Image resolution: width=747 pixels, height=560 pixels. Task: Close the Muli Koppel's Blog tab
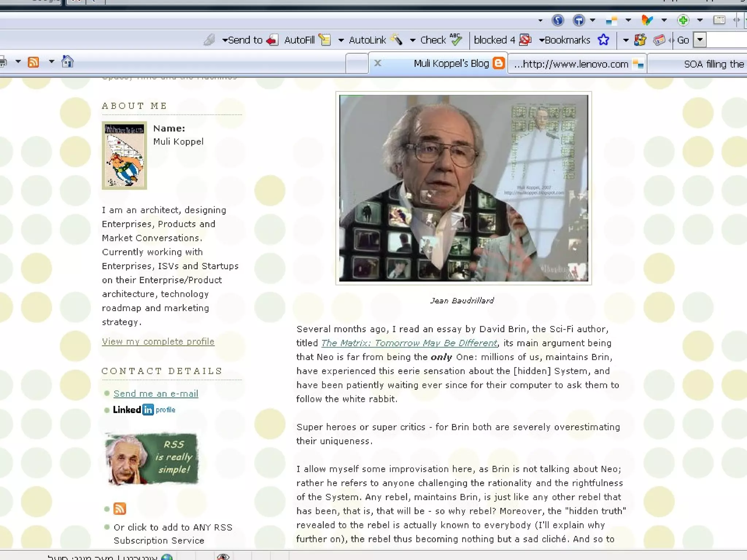tap(378, 63)
